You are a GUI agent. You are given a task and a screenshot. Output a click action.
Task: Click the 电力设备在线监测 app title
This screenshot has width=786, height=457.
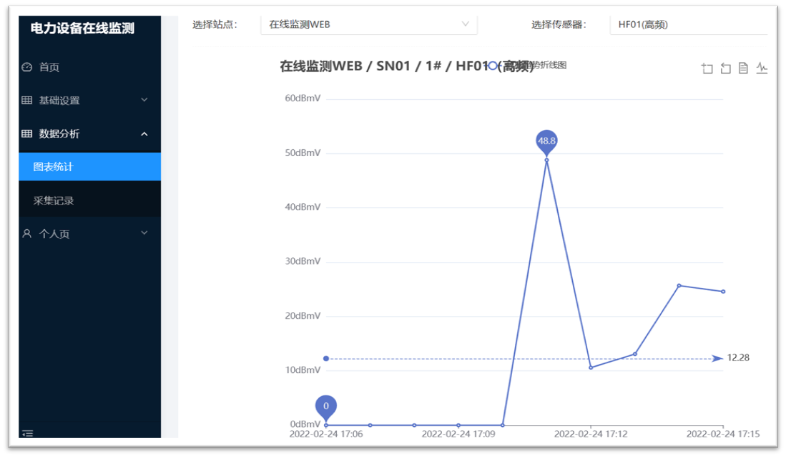click(82, 28)
